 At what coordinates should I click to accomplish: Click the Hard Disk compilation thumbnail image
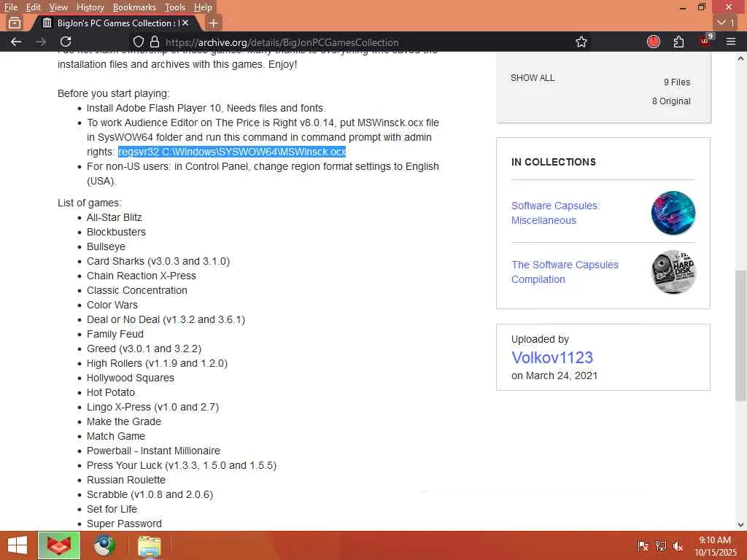click(x=673, y=272)
